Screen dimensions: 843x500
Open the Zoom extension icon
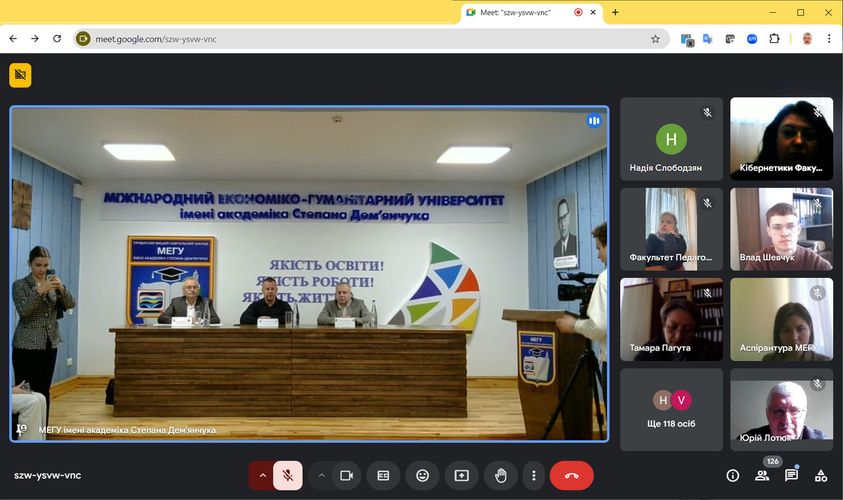pyautogui.click(x=752, y=39)
